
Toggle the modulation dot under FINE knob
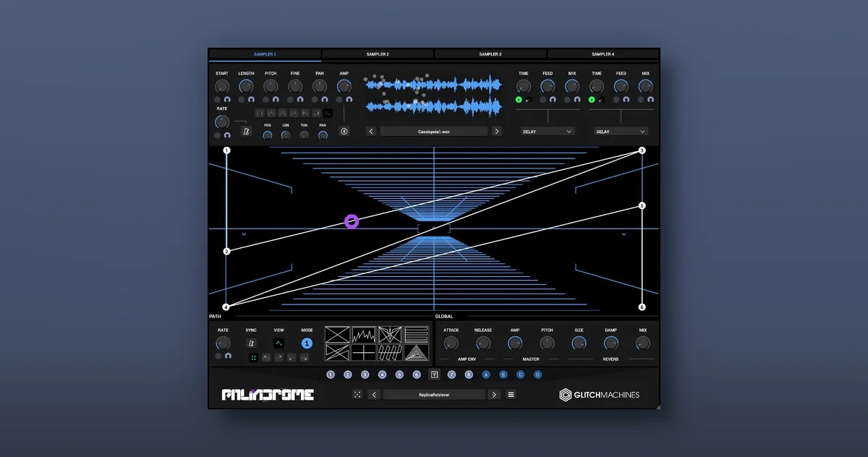coord(290,100)
